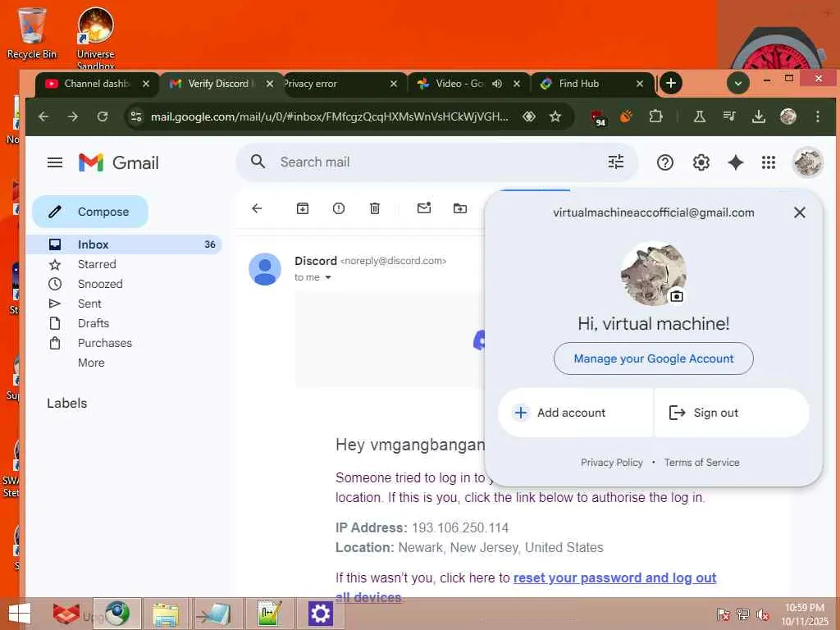Click the address bar URL
This screenshot has height=630, width=840.
point(329,116)
